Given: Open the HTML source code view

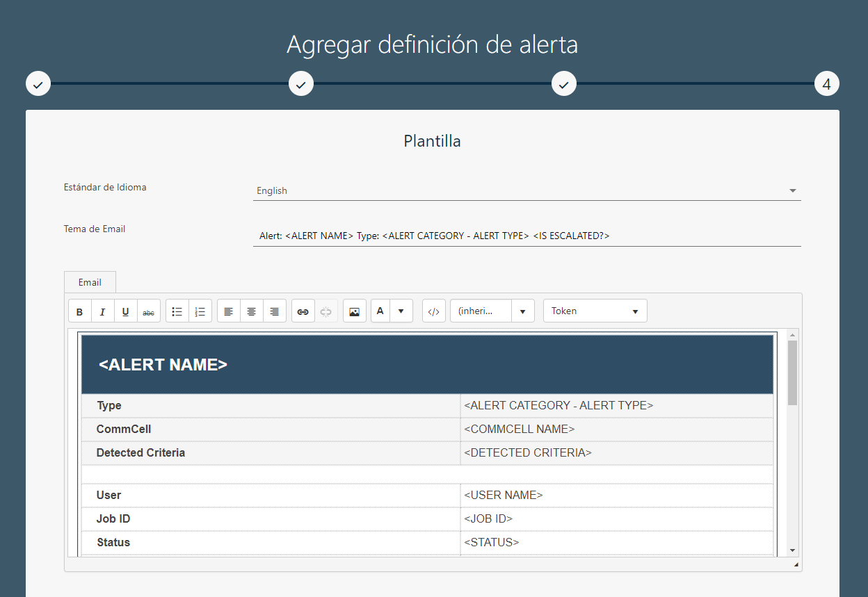Looking at the screenshot, I should tap(434, 311).
